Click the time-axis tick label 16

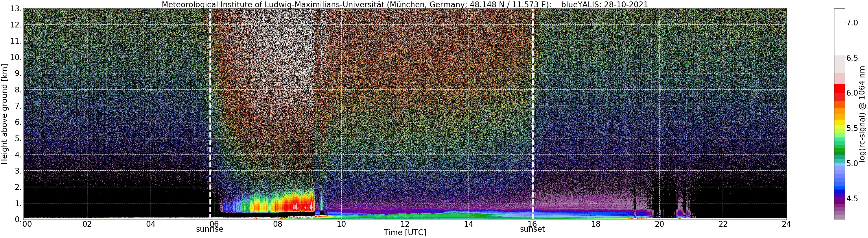click(x=532, y=224)
